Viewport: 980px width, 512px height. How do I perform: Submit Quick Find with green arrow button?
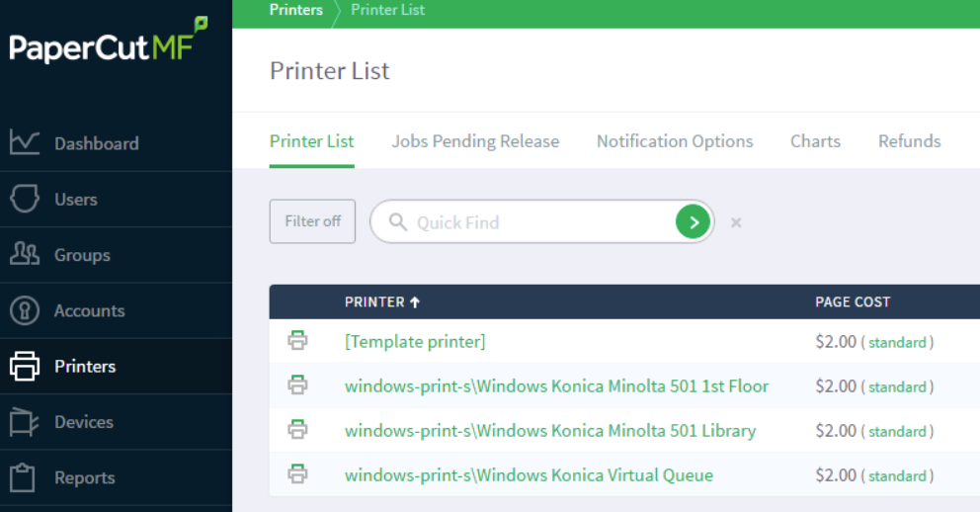click(693, 221)
